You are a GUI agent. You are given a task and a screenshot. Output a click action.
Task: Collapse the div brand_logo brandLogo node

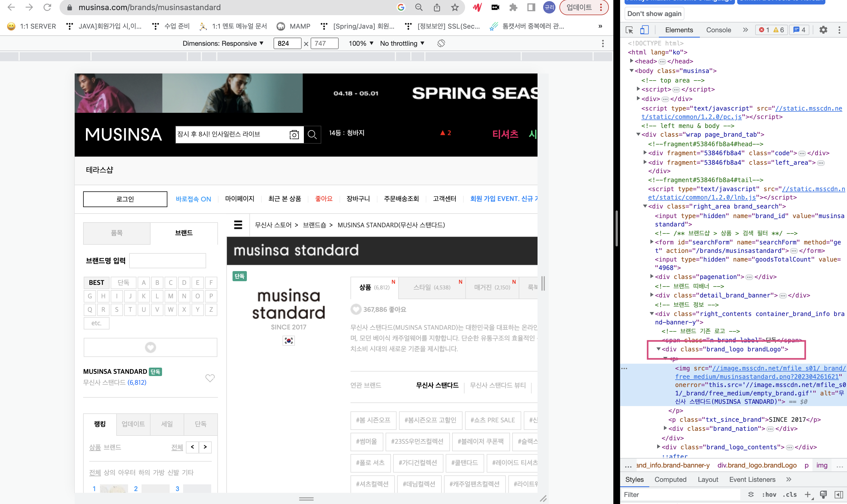tap(658, 349)
